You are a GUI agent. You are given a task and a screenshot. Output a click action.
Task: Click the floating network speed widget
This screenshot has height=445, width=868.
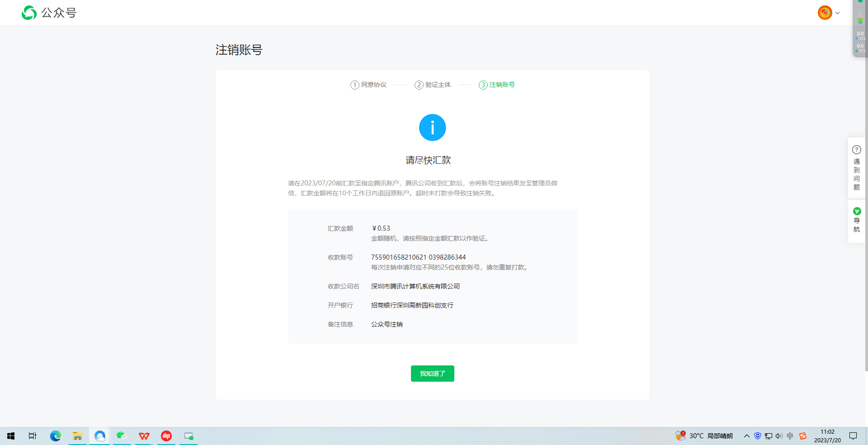[x=859, y=28]
